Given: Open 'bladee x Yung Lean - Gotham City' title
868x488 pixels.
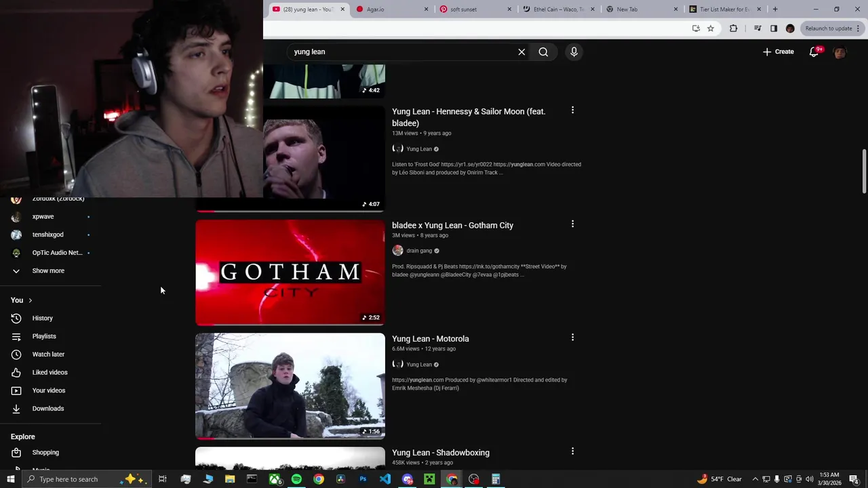Looking at the screenshot, I should tap(452, 225).
